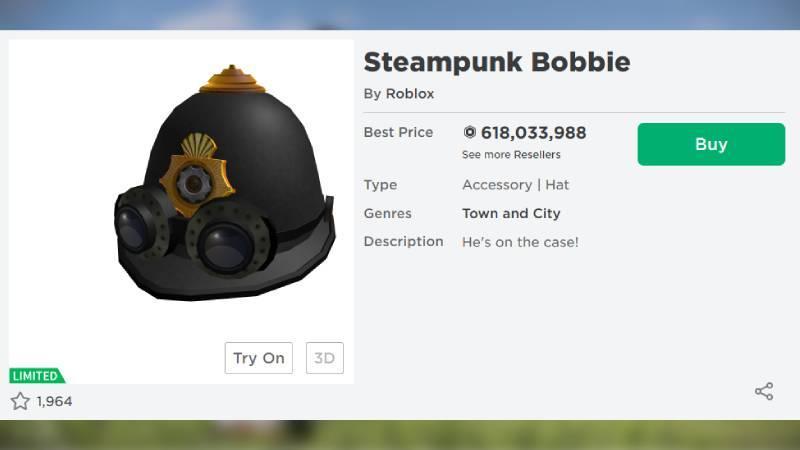Click the share icon
Screen dimensions: 800x450
(x=764, y=391)
